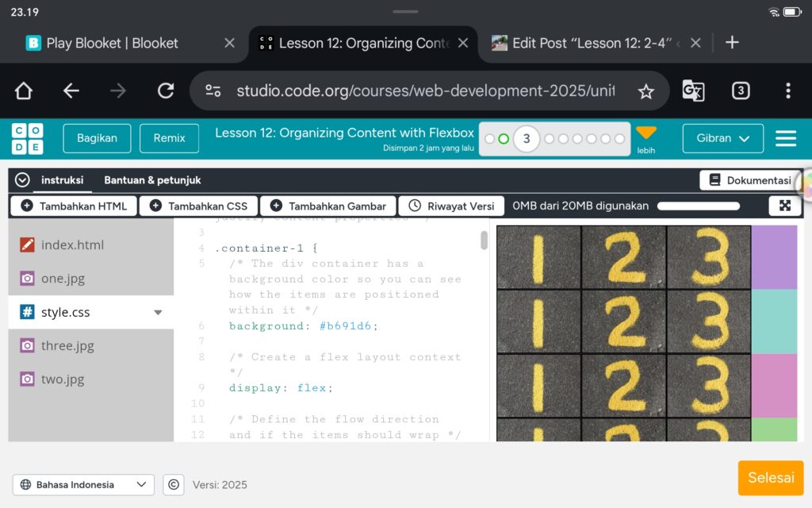The height and width of the screenshot is (508, 812).
Task: Switch to Bantuan & petunjuk tab
Action: [x=152, y=180]
